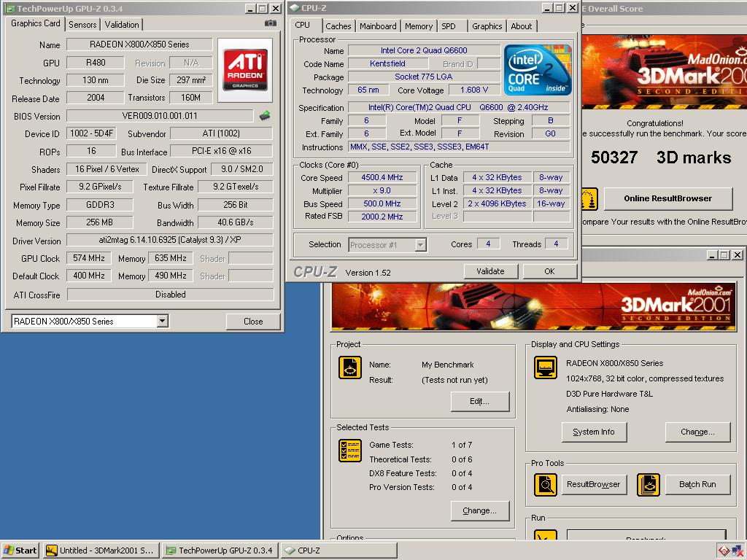Click the ResultBrowser button in Pro Tools
This screenshot has height=560, width=747.
tap(594, 484)
